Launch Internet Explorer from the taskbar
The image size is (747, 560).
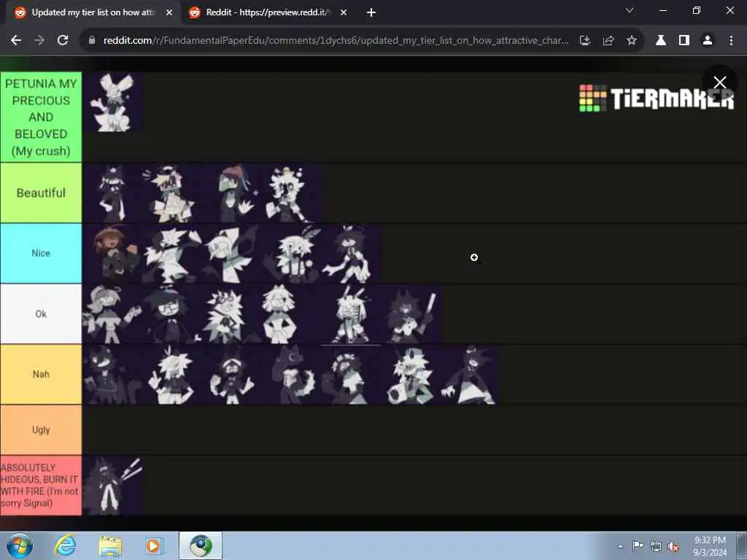click(65, 545)
